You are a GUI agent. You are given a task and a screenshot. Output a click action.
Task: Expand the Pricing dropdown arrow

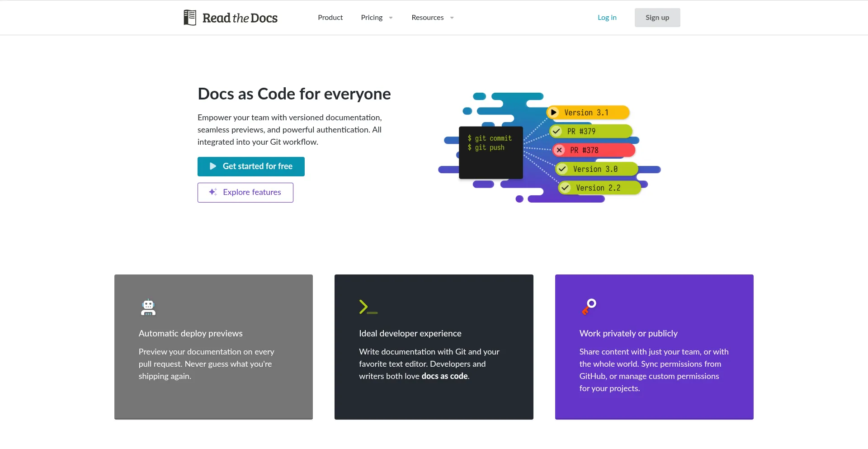click(391, 18)
